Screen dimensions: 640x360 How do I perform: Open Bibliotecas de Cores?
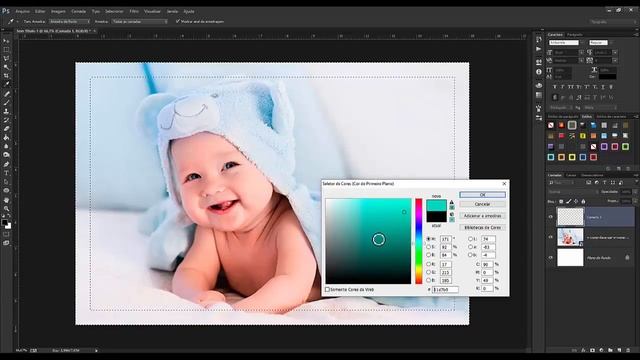(x=482, y=227)
